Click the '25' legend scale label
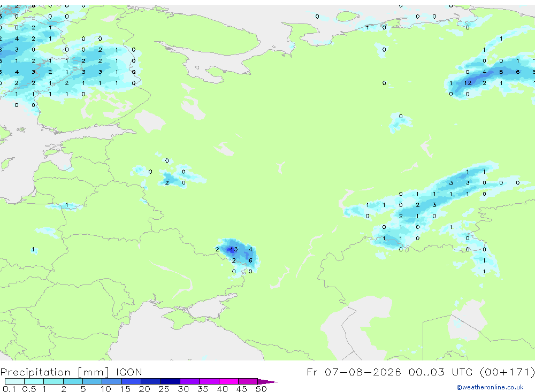The height and width of the screenshot is (392, 535). tap(164, 389)
